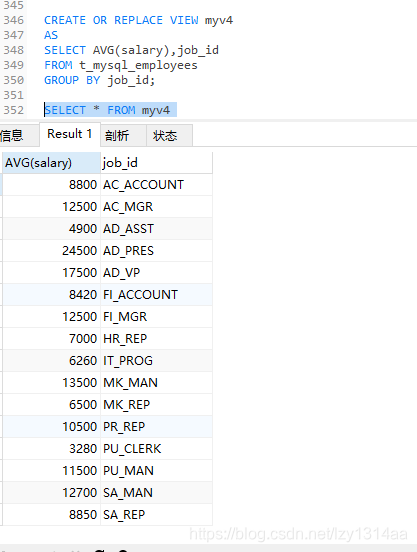Click the 6260 salary value

(51, 360)
